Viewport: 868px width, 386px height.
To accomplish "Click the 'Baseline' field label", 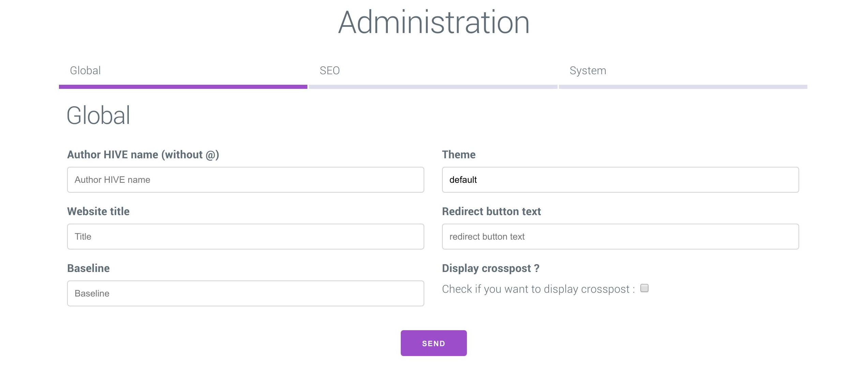I will click(89, 268).
